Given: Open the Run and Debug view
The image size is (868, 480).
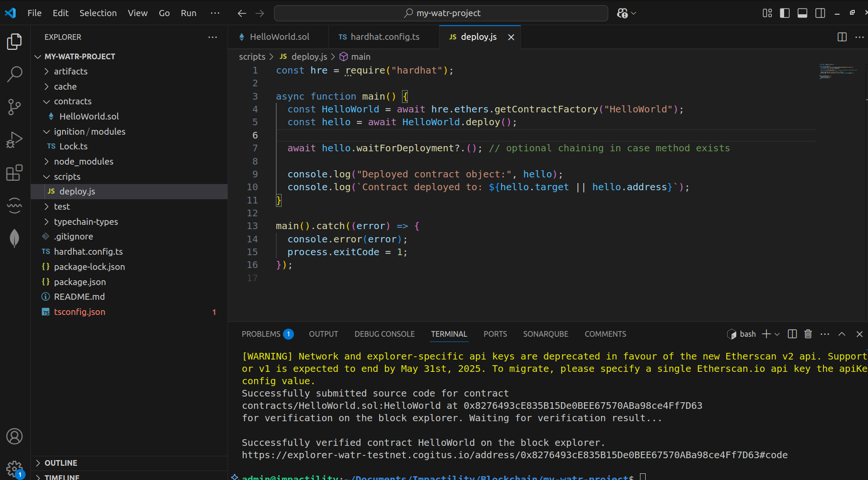Looking at the screenshot, I should point(15,140).
